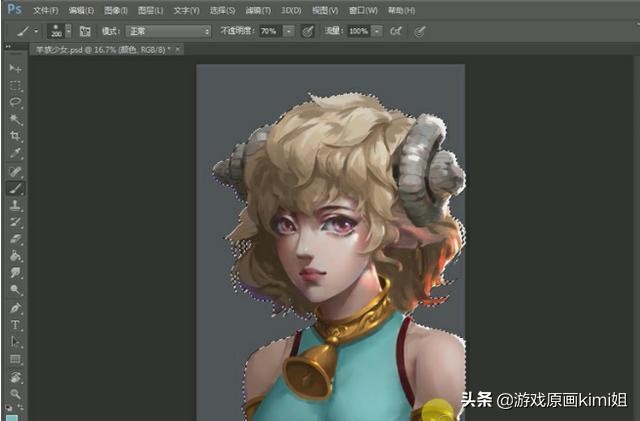Click the foreground color swatch
The height and width of the screenshot is (421, 640).
12,417
